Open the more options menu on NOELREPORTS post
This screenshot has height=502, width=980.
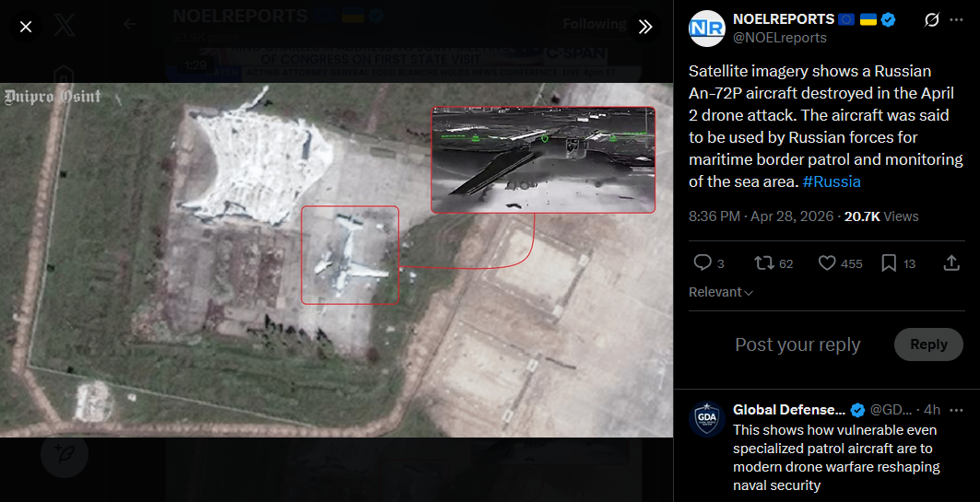coord(956,20)
